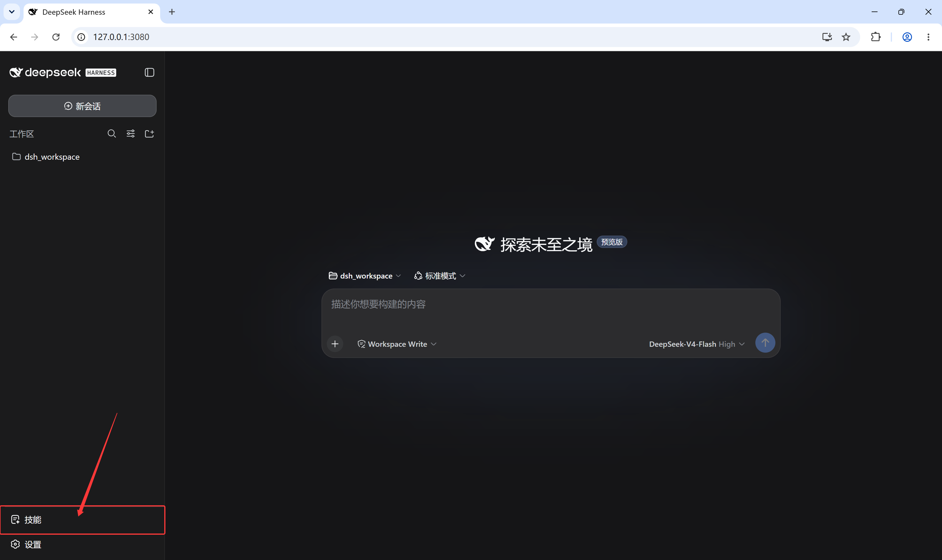Expand the dsh_workspace selector dropdown
The height and width of the screenshot is (560, 942).
click(364, 276)
